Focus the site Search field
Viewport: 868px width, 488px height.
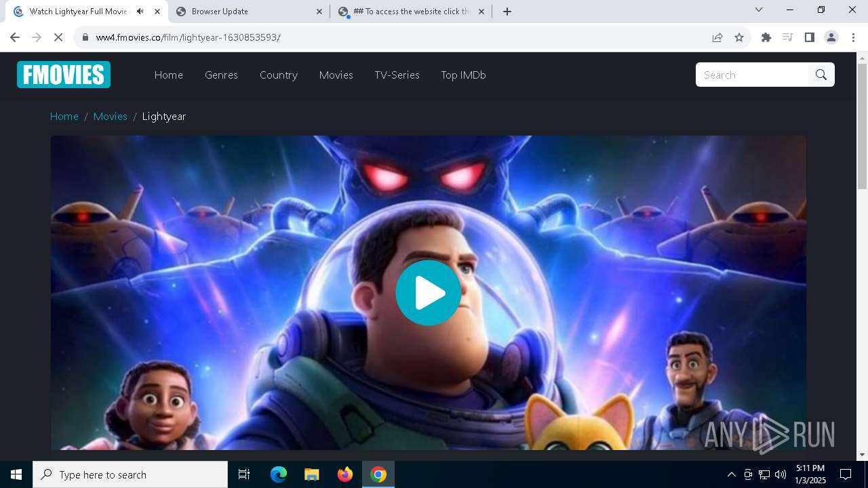pyautogui.click(x=752, y=75)
